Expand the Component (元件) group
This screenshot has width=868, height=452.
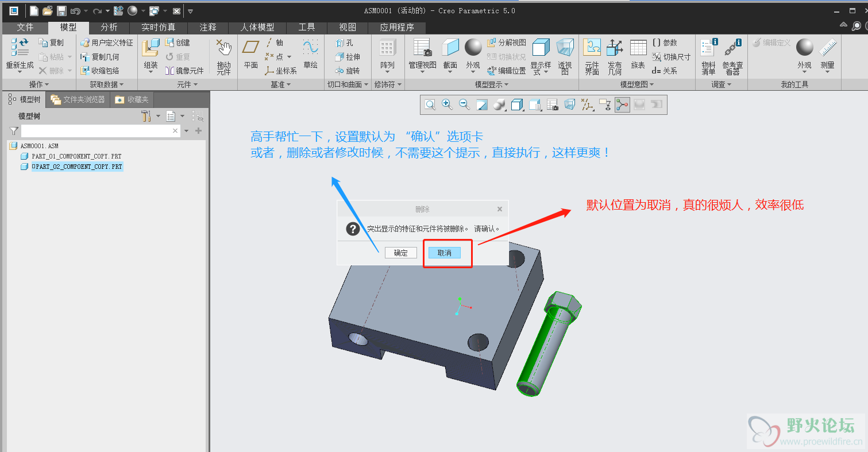point(187,84)
